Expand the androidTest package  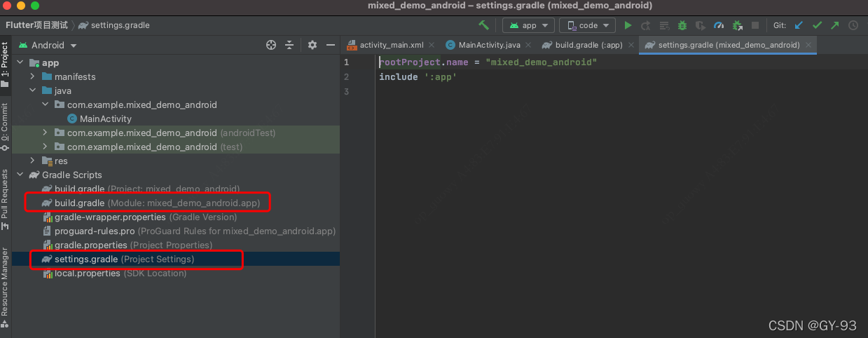[x=46, y=133]
